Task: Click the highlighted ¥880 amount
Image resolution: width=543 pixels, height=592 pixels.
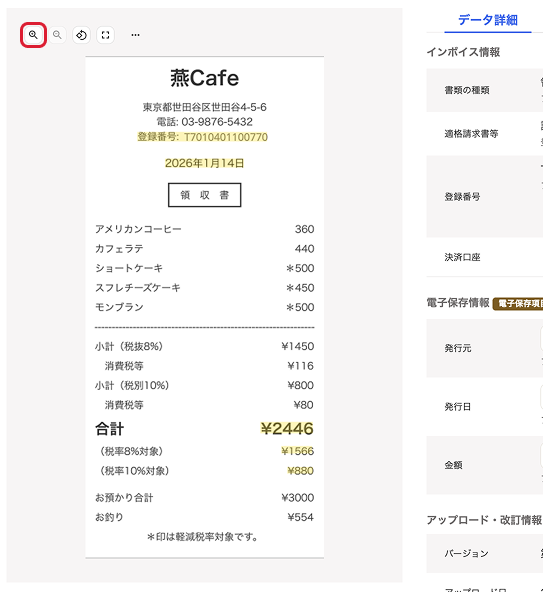Action: 301,471
